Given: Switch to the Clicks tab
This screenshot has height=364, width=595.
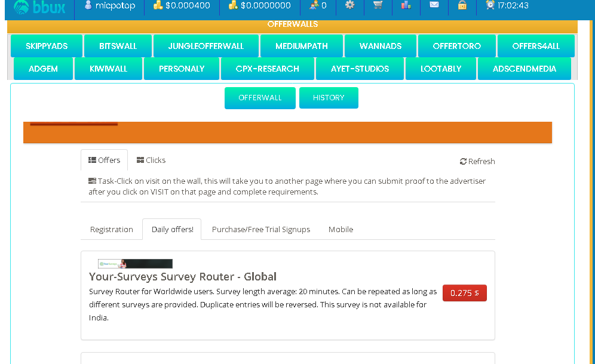Looking at the screenshot, I should [x=151, y=160].
